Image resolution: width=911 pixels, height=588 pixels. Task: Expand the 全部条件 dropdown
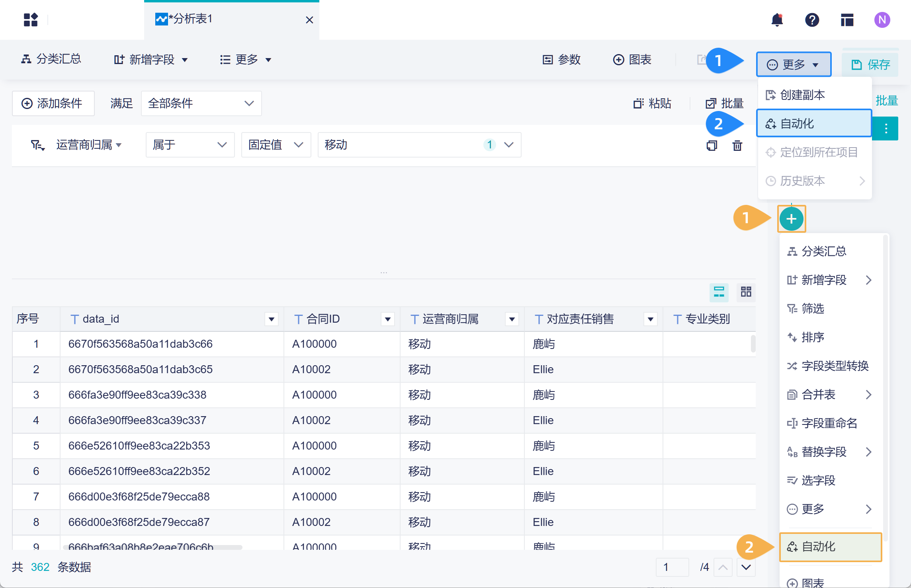pos(201,103)
